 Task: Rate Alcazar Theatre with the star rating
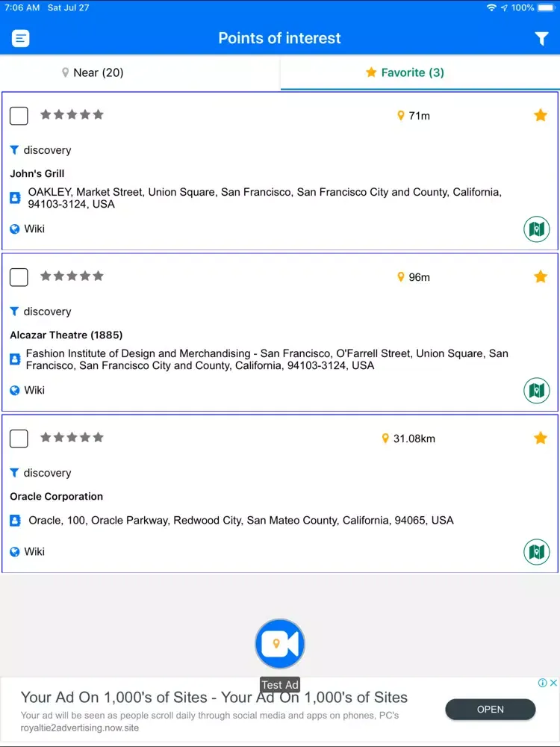[x=72, y=276]
